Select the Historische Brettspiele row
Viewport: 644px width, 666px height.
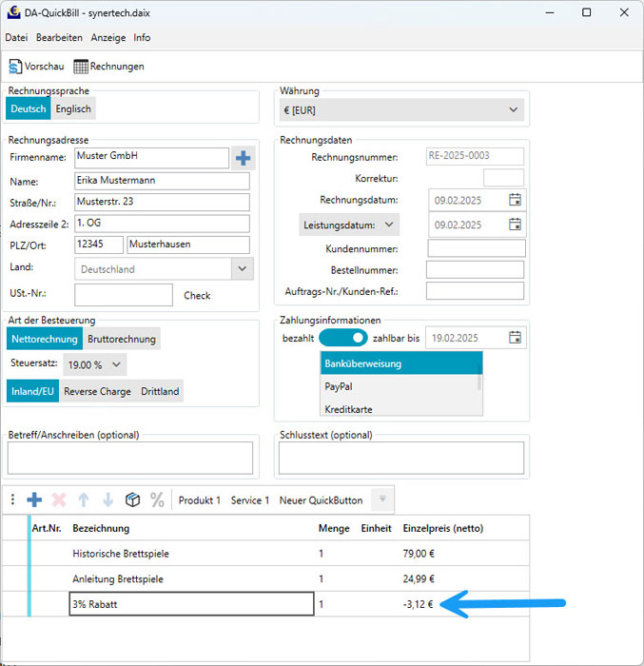click(266, 553)
